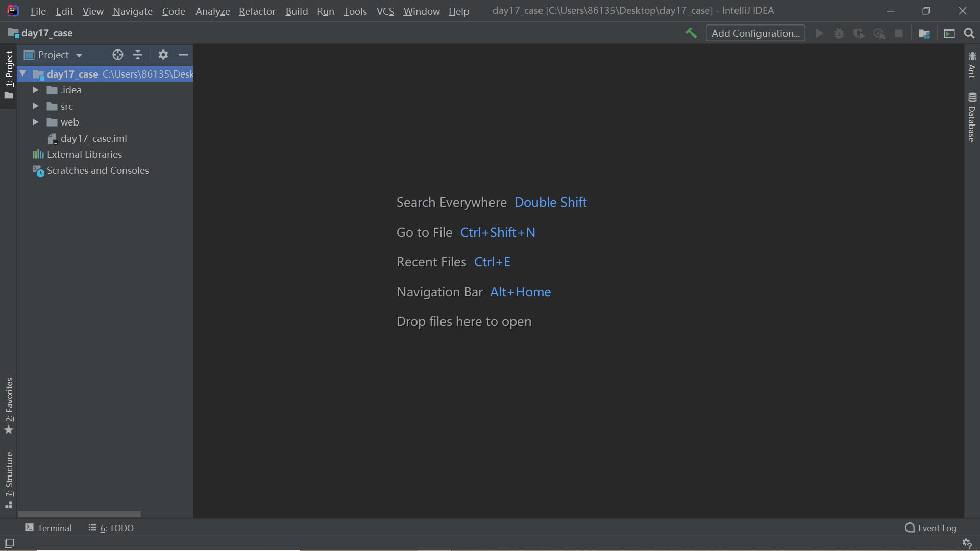Click the Project panel horizontal scrollbar

tap(79, 514)
